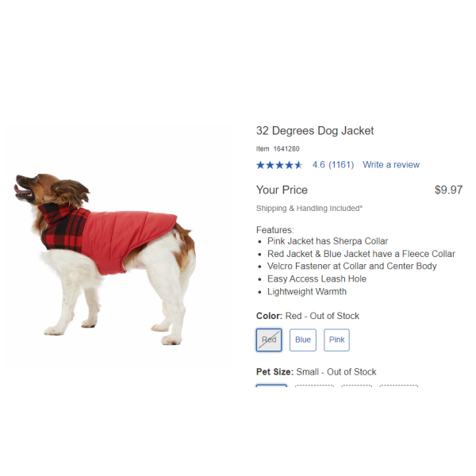This screenshot has width=476, height=476.
Task: Click the Shipping & Handling Included note
Action: point(309,208)
